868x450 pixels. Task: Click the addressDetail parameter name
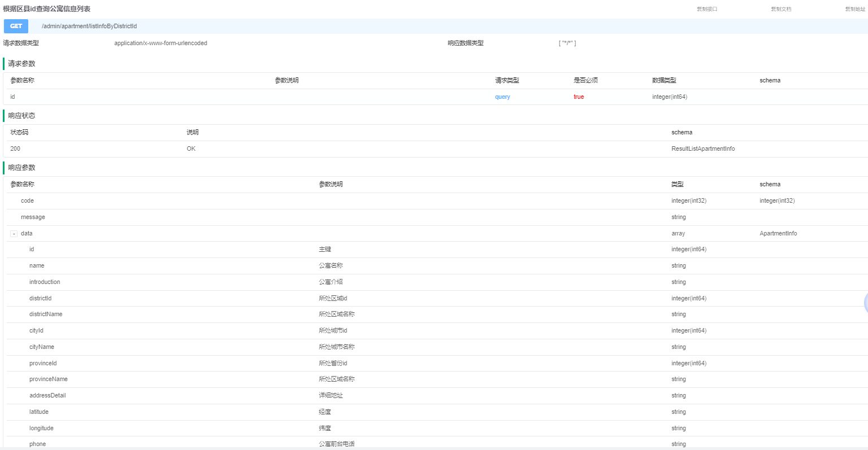47,396
